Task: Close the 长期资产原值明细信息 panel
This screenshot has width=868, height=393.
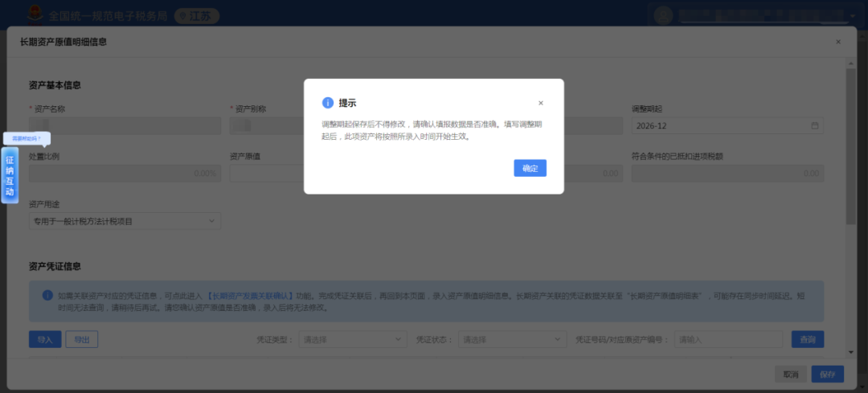Action: coord(838,42)
